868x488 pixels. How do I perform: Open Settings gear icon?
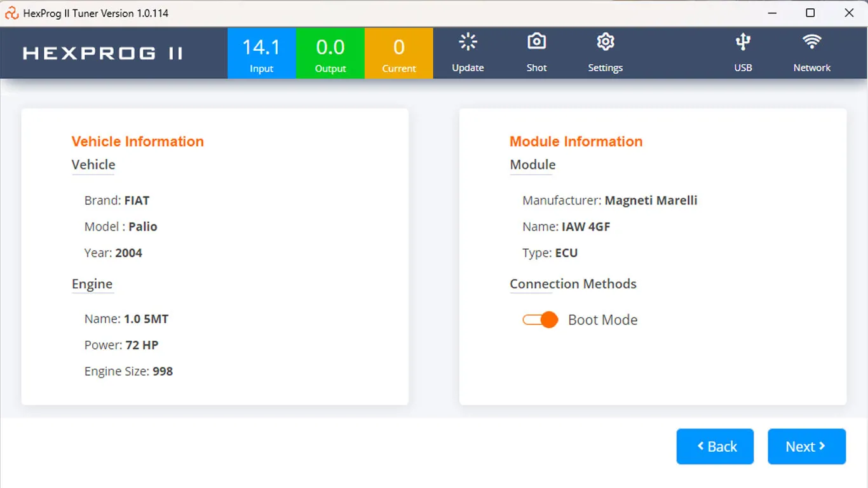point(606,42)
